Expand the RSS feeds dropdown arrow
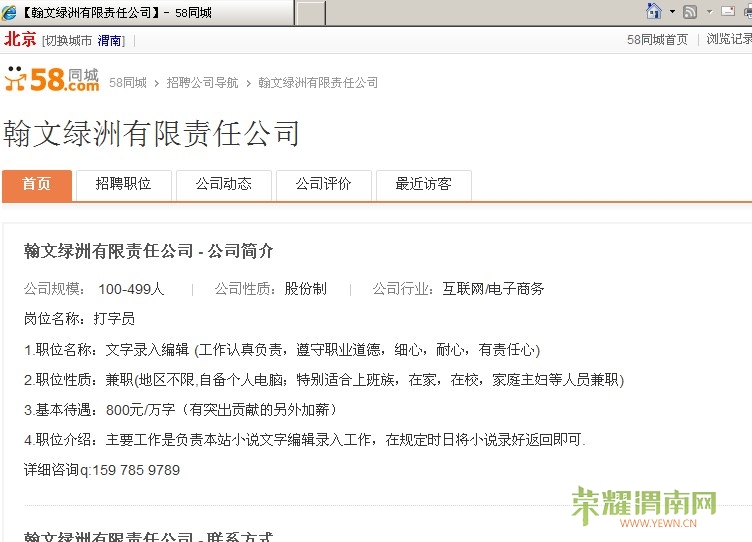Viewport: 752px width, 542px height. (710, 12)
